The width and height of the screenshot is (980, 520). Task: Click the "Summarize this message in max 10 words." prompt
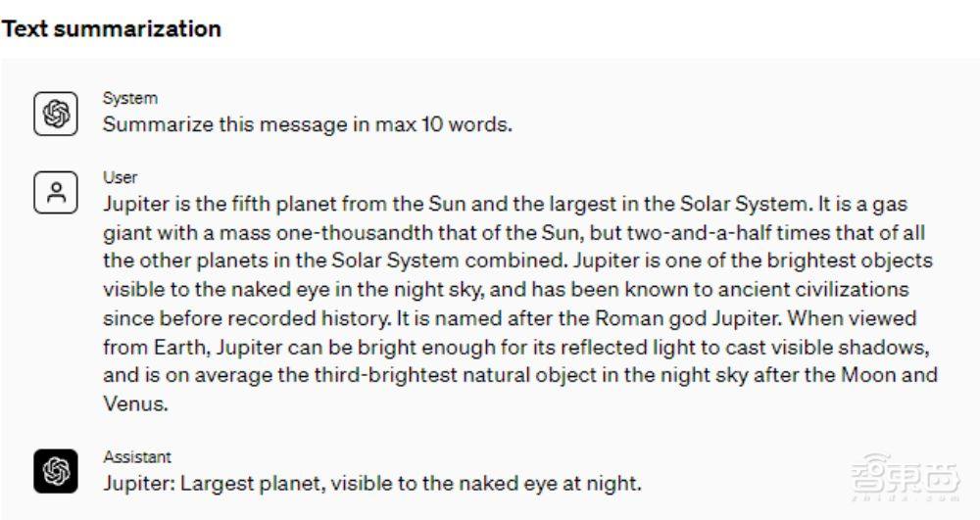(x=308, y=124)
